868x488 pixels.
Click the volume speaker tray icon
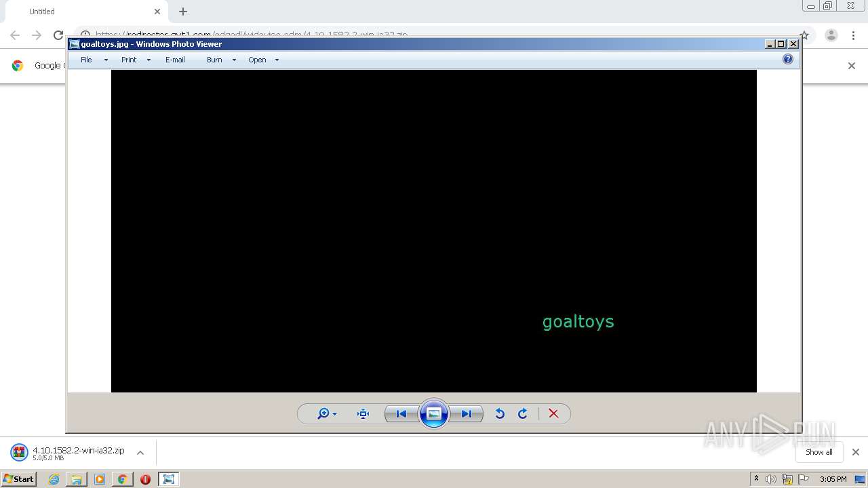[x=770, y=479]
